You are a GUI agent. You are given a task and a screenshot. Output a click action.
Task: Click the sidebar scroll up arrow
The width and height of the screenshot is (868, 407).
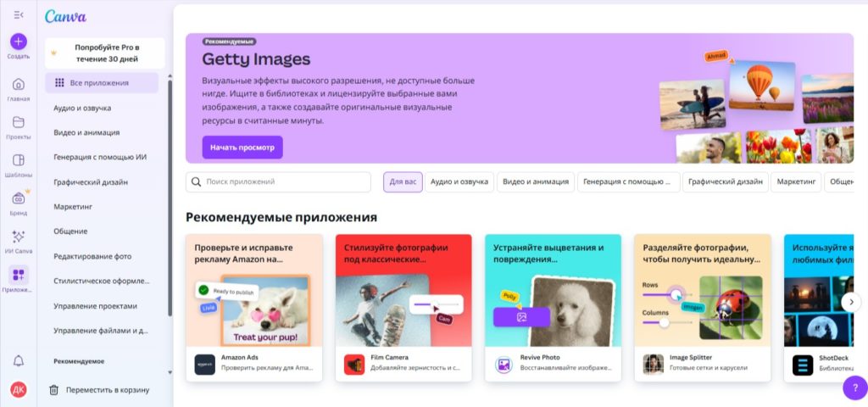click(x=170, y=75)
